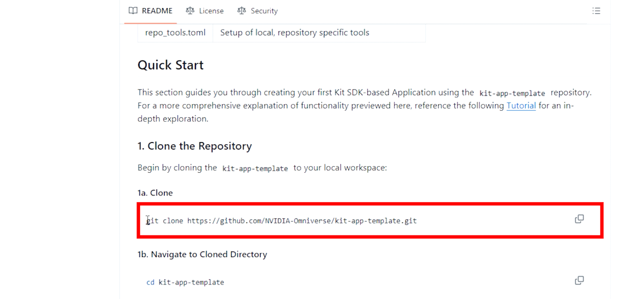Screen dimensions: 644x299
Task: Switch to the Security tab
Action: pos(257,11)
